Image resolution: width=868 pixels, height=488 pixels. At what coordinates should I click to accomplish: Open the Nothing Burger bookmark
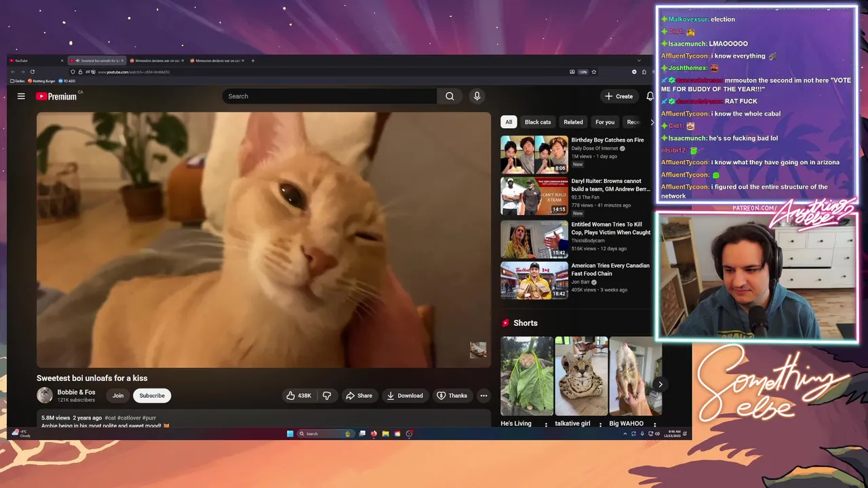coord(41,81)
